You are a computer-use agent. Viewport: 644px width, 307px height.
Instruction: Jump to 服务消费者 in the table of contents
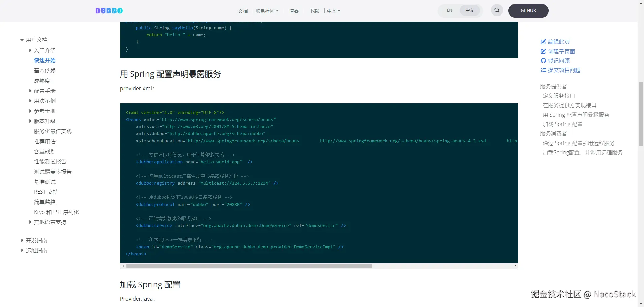point(553,134)
